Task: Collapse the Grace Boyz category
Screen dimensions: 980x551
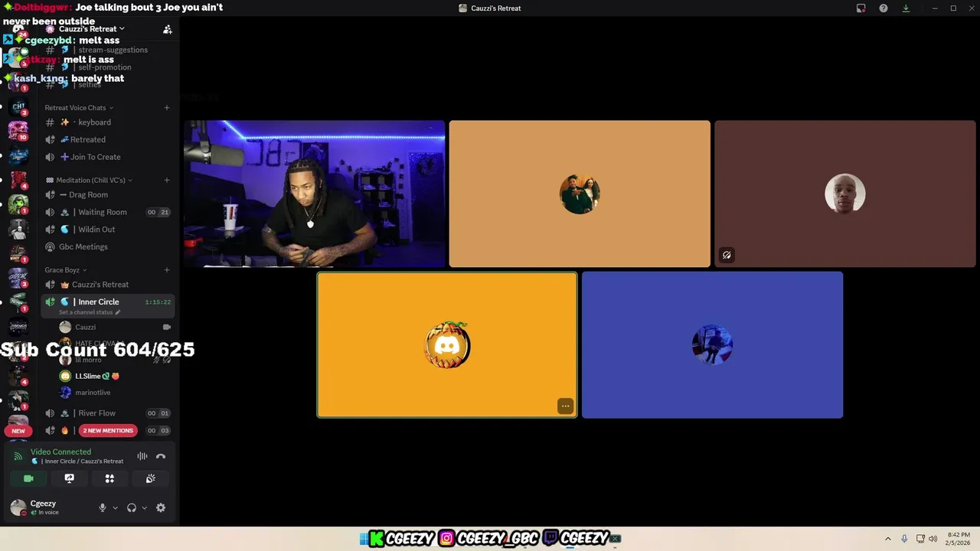Action: pos(66,270)
